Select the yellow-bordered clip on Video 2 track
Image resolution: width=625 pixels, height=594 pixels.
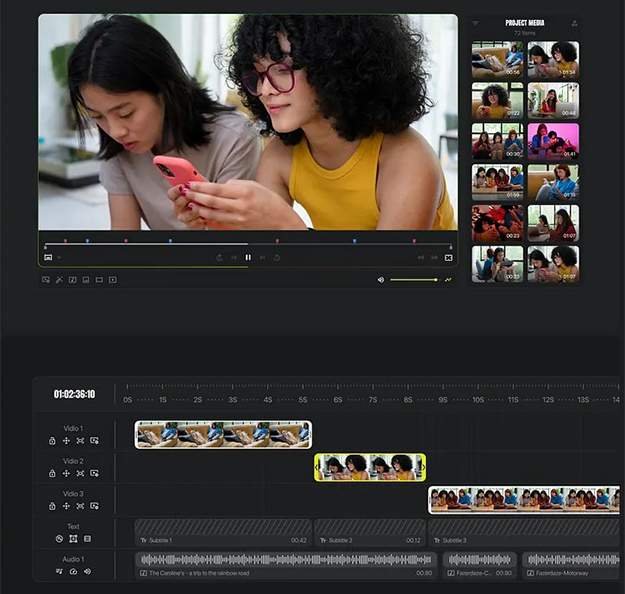[370, 467]
